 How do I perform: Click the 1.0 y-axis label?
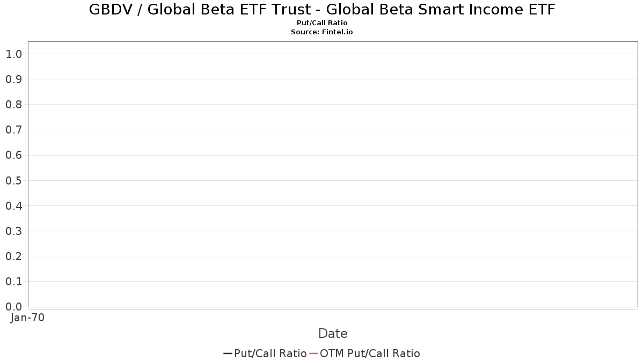(13, 54)
